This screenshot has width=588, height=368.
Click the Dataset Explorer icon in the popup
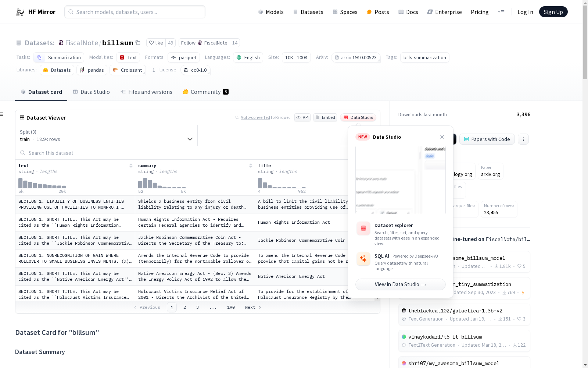coord(363,229)
